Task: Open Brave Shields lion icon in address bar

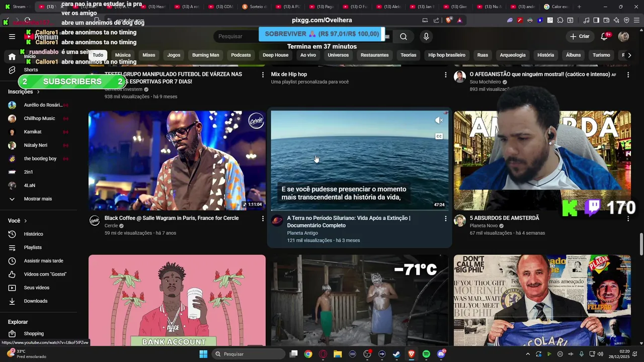Action: pyautogui.click(x=449, y=20)
